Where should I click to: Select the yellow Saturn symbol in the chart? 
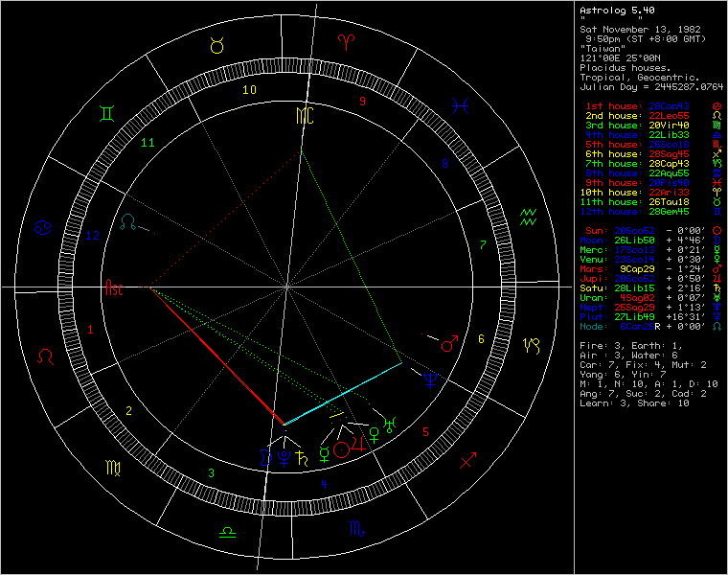point(302,458)
